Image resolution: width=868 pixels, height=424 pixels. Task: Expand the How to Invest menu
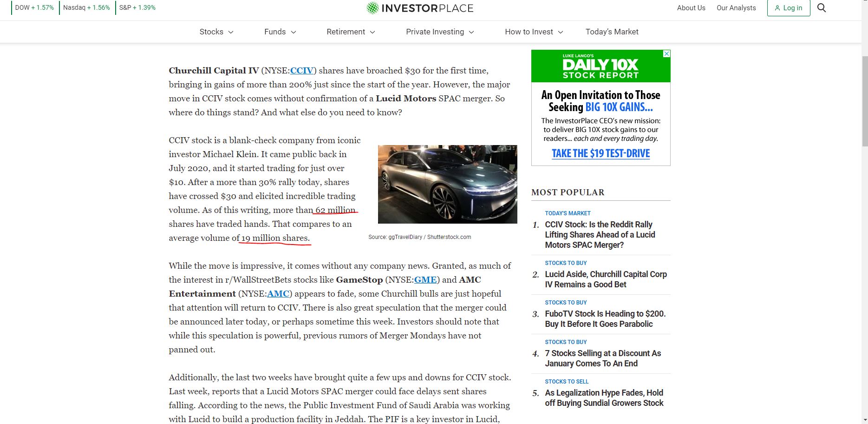534,32
